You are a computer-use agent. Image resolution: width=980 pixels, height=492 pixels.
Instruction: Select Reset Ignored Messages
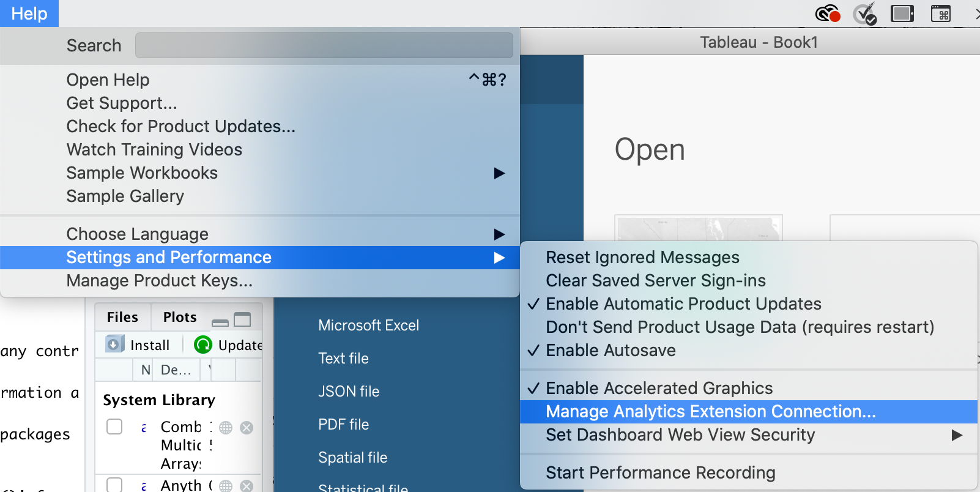point(749,257)
